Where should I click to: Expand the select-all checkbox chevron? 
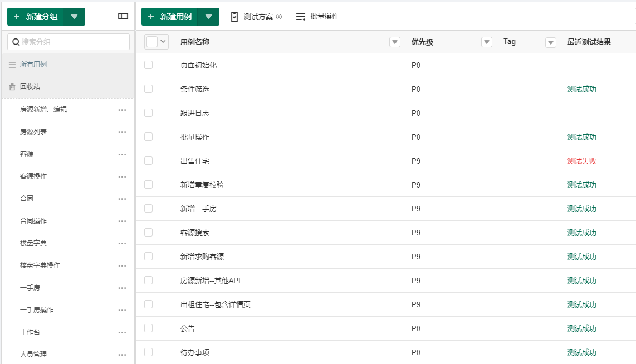point(163,41)
